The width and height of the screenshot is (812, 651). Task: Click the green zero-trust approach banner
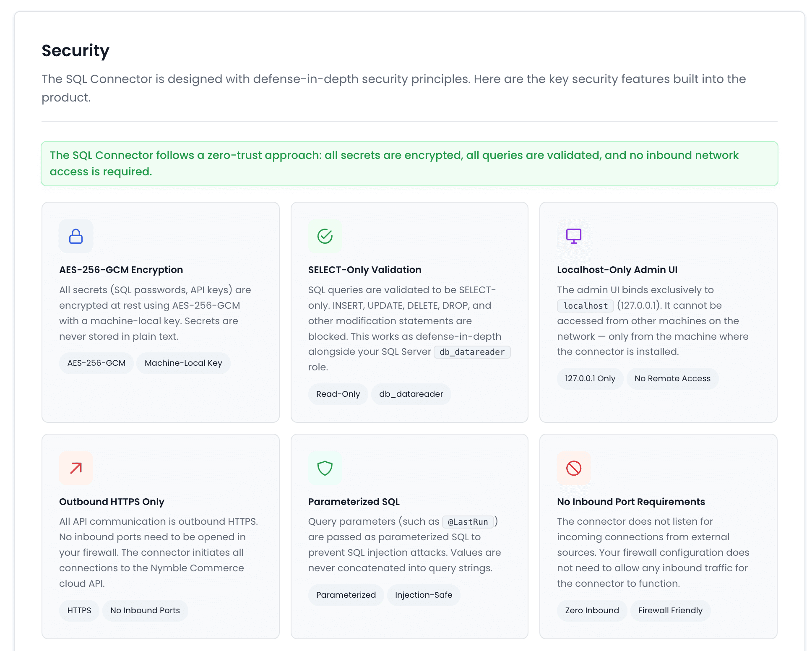409,164
